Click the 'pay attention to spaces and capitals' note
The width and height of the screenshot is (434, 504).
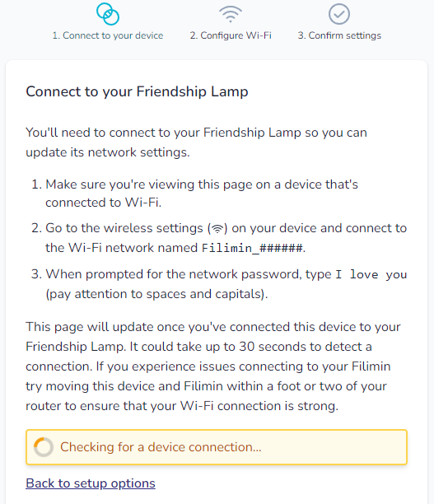tap(156, 294)
